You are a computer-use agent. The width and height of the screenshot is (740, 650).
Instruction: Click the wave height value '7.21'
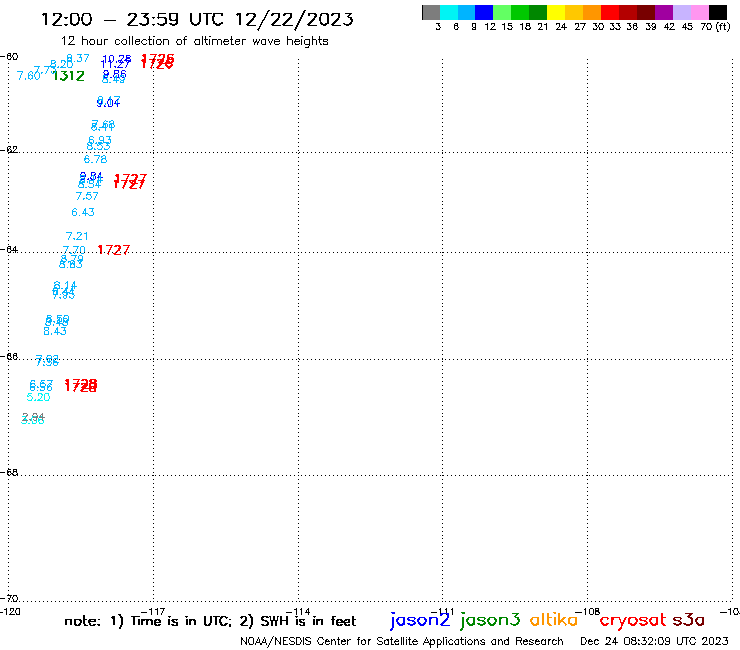pyautogui.click(x=77, y=236)
